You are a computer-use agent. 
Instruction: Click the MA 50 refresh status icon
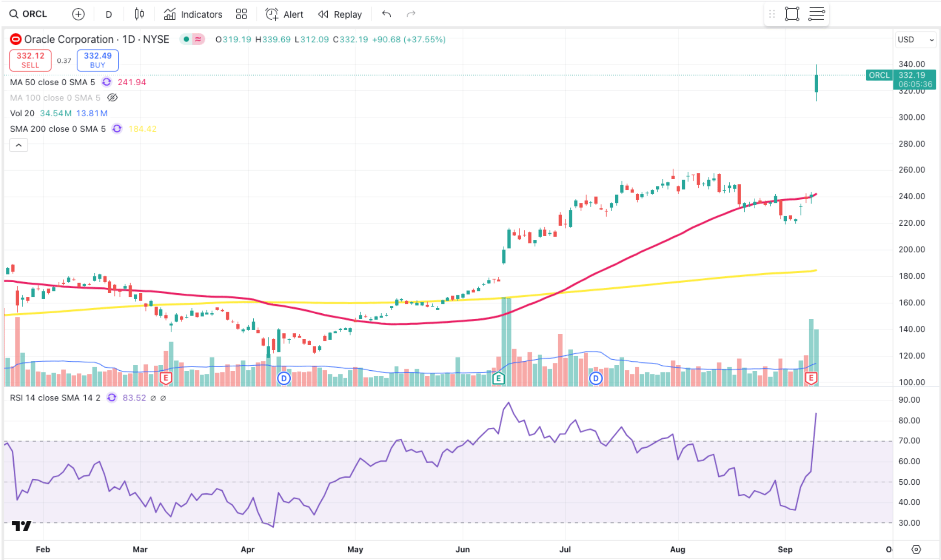tap(106, 82)
